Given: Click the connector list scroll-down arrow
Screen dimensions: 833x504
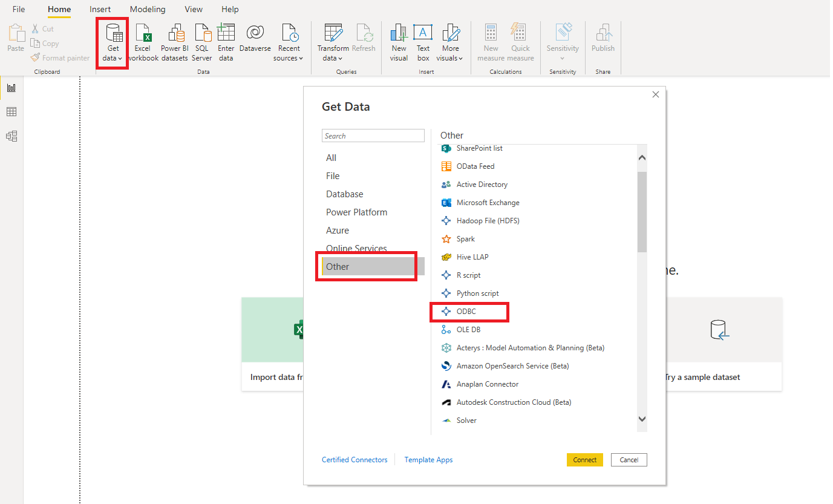Looking at the screenshot, I should [642, 419].
